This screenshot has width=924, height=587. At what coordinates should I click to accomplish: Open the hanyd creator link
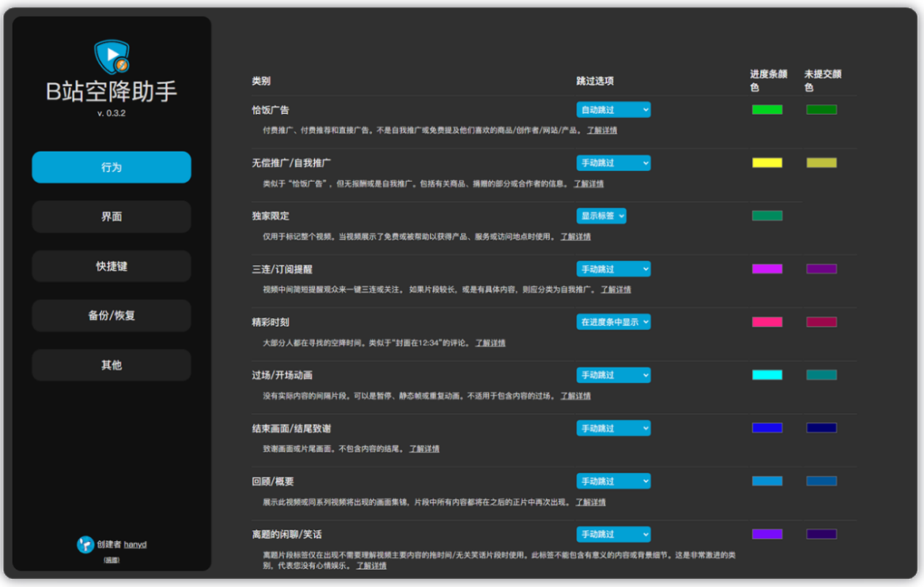click(x=135, y=544)
